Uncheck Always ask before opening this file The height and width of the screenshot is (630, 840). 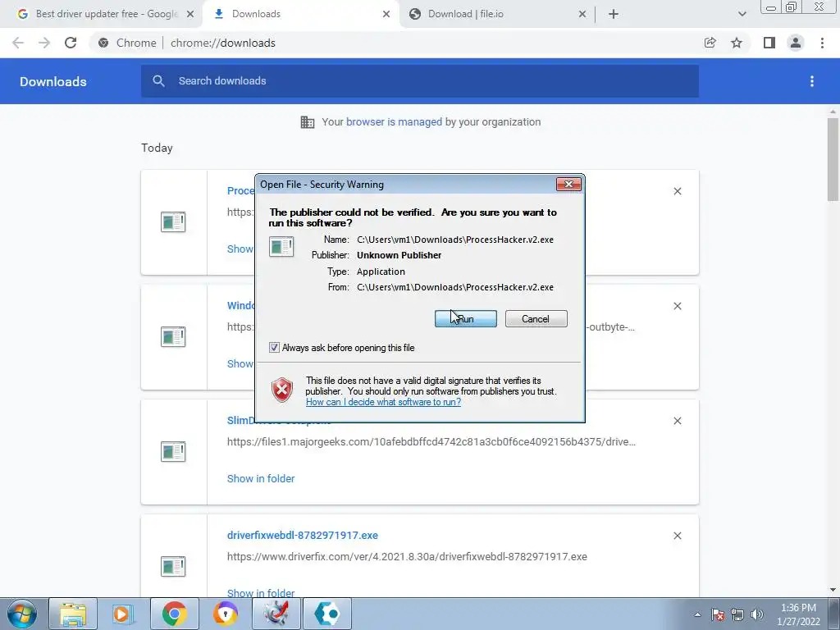point(274,348)
